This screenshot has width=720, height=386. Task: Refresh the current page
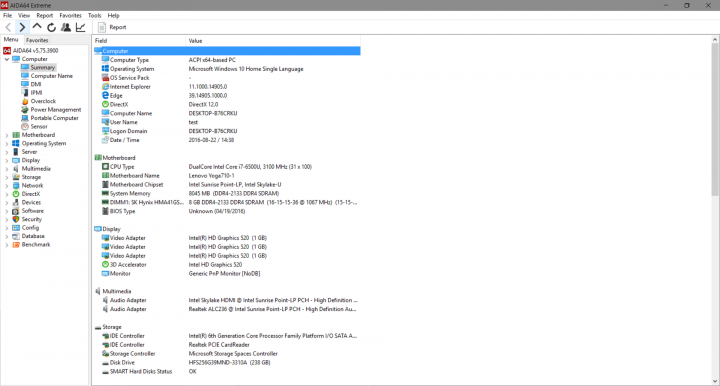51,27
